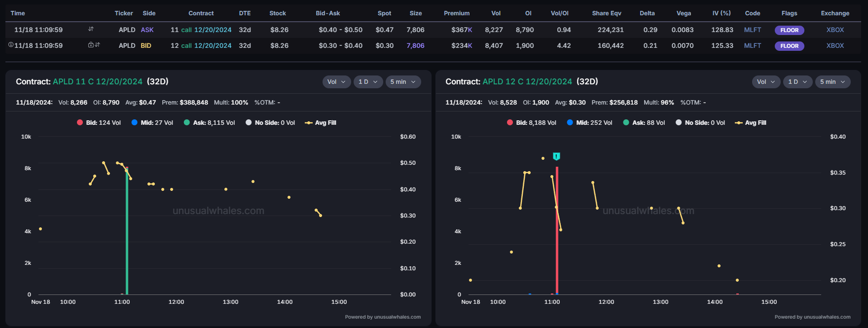The height and width of the screenshot is (328, 868).
Task: Click the tall green volume bar on the 11 C chart
Action: click(x=127, y=232)
